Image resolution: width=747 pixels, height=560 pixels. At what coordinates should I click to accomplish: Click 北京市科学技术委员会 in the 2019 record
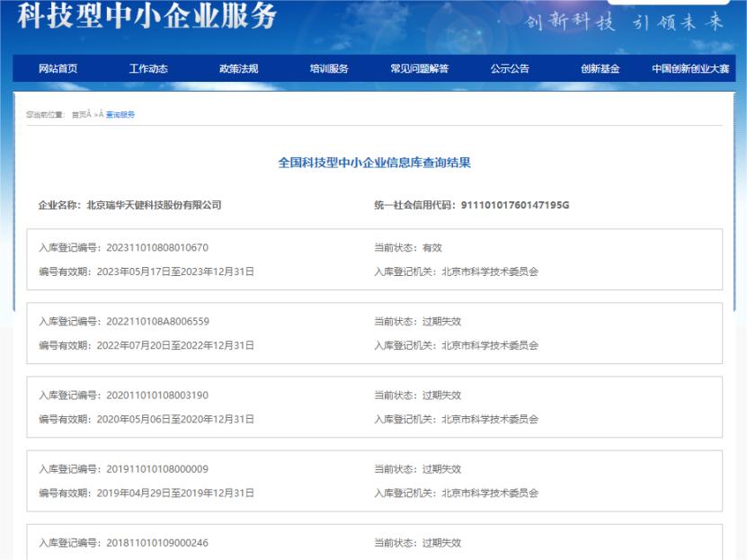490,493
